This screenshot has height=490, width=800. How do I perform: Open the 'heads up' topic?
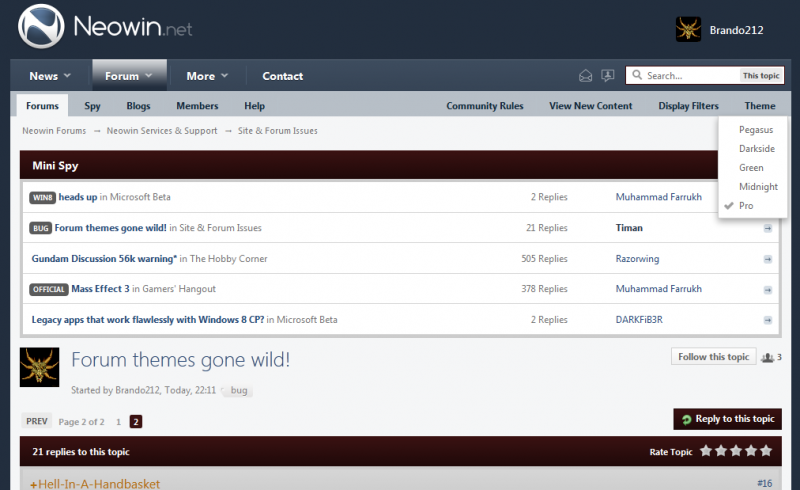click(x=78, y=197)
